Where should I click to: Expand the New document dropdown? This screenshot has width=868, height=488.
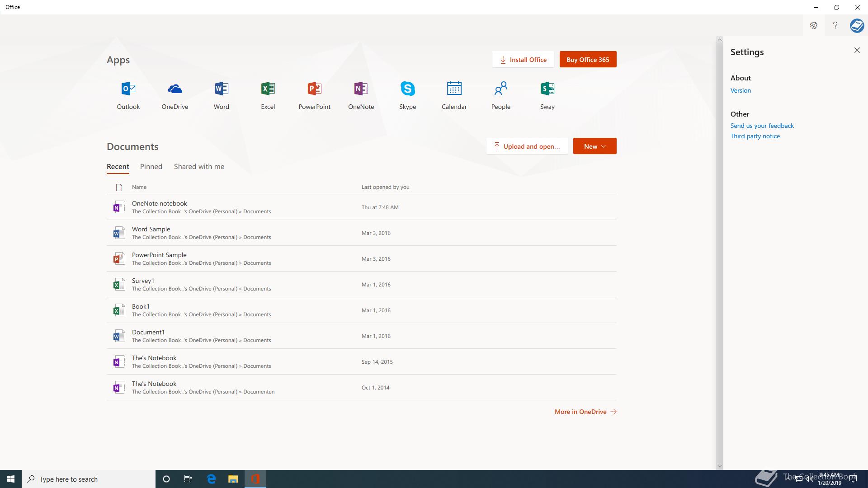click(x=594, y=146)
